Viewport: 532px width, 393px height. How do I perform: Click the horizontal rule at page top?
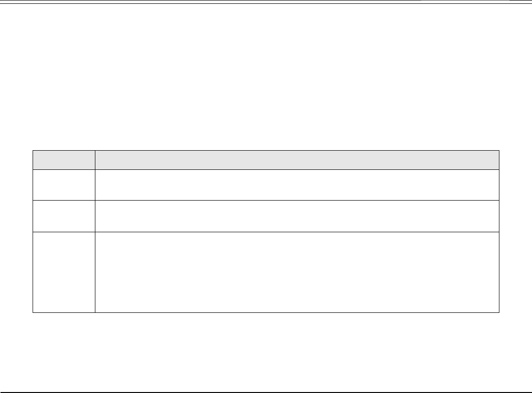266,4
